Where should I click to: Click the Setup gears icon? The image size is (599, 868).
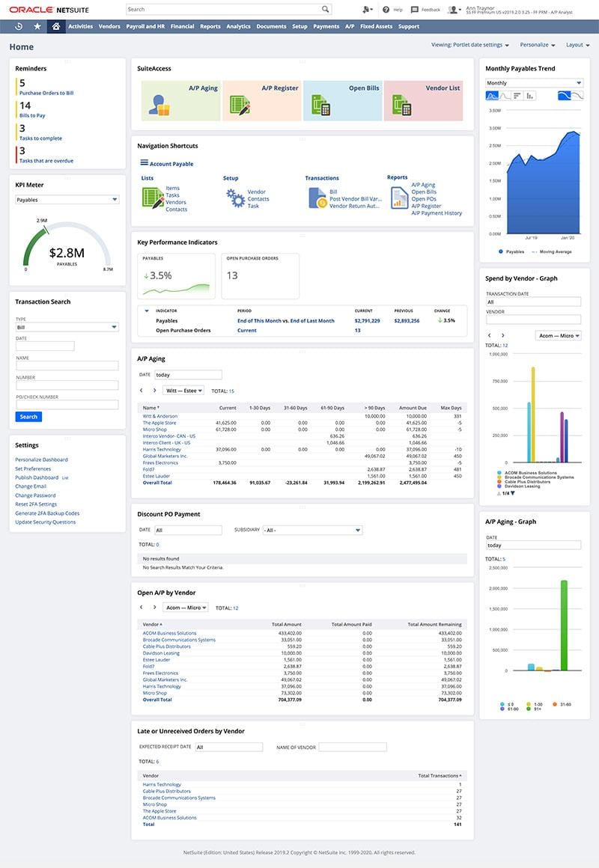click(x=235, y=198)
